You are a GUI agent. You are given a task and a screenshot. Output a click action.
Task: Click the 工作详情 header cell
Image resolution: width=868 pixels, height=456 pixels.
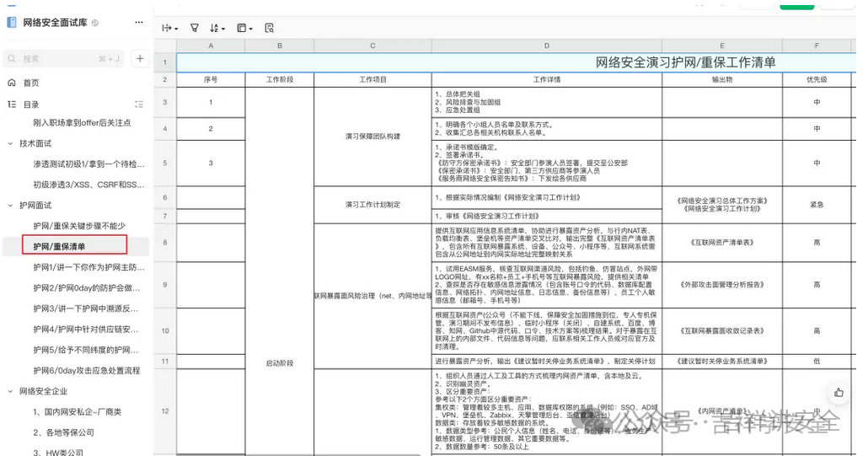[546, 80]
